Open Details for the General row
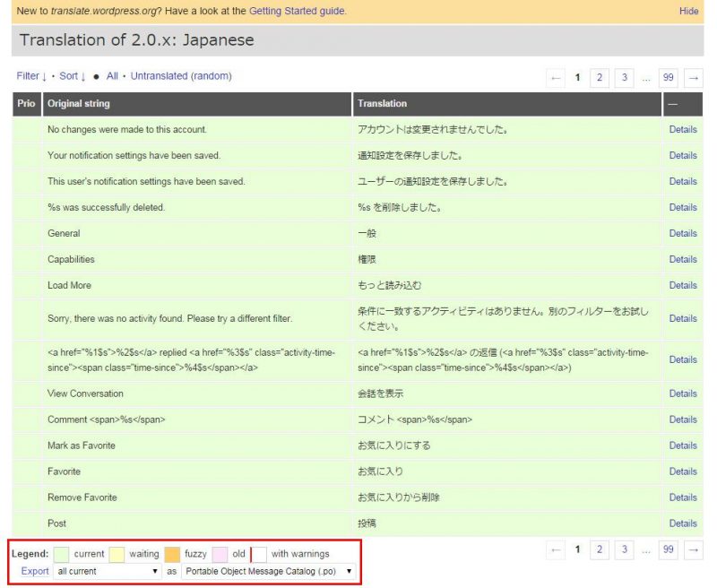 tap(683, 233)
